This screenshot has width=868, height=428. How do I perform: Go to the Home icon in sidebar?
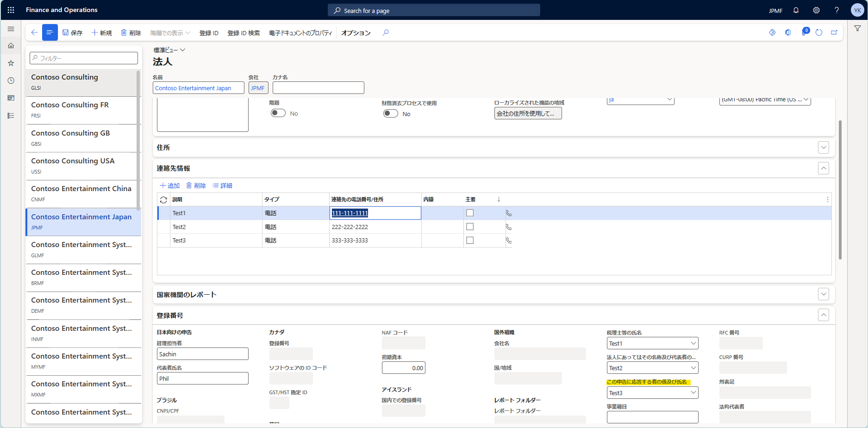point(11,45)
